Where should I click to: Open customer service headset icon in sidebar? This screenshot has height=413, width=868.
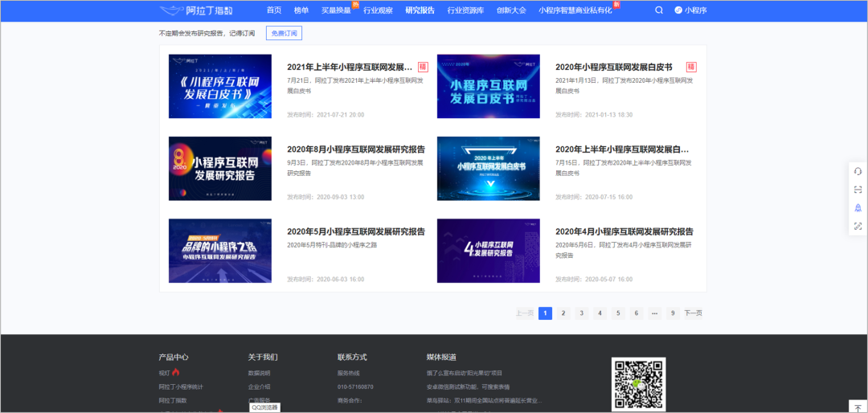[858, 171]
